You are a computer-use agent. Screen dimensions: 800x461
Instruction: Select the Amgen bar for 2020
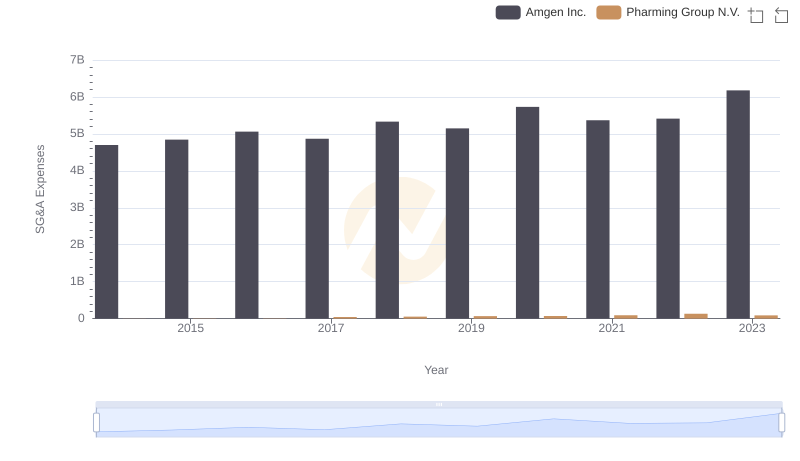[527, 212]
